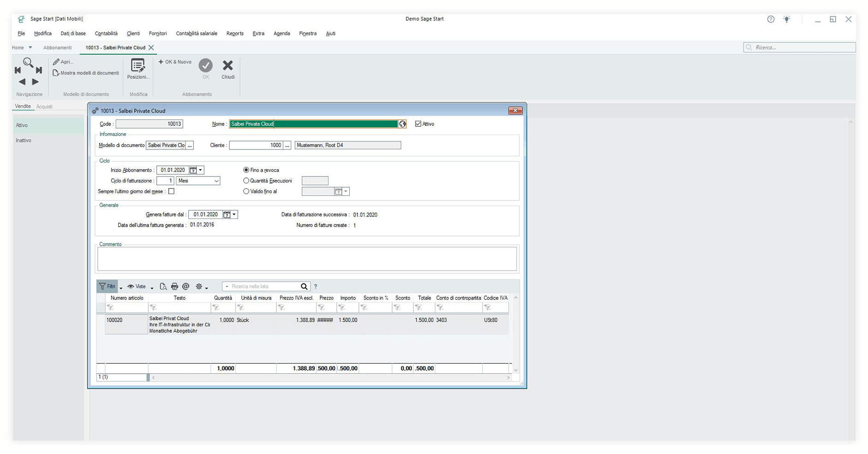Close the 10013 - Salbei Private Cloud tab
The height and width of the screenshot is (454, 868).
coord(151,47)
